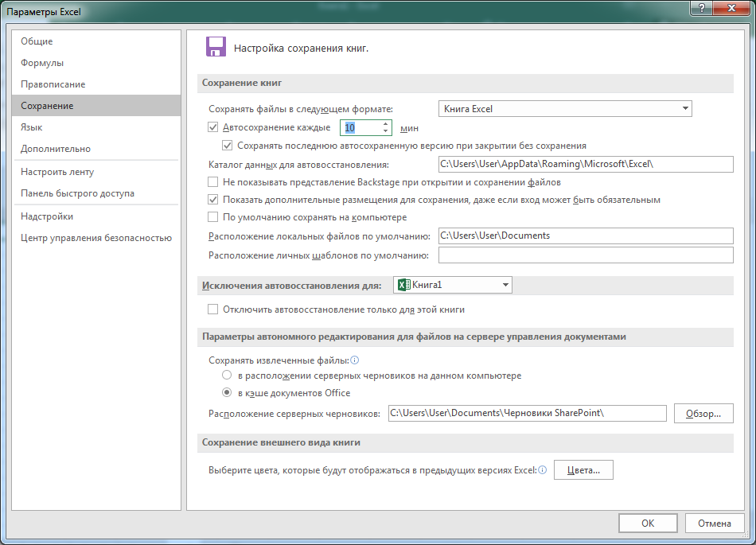Click the info icon next to Сохранять извлеченные файлы
Image resolution: width=756 pixels, height=545 pixels.
[x=355, y=360]
